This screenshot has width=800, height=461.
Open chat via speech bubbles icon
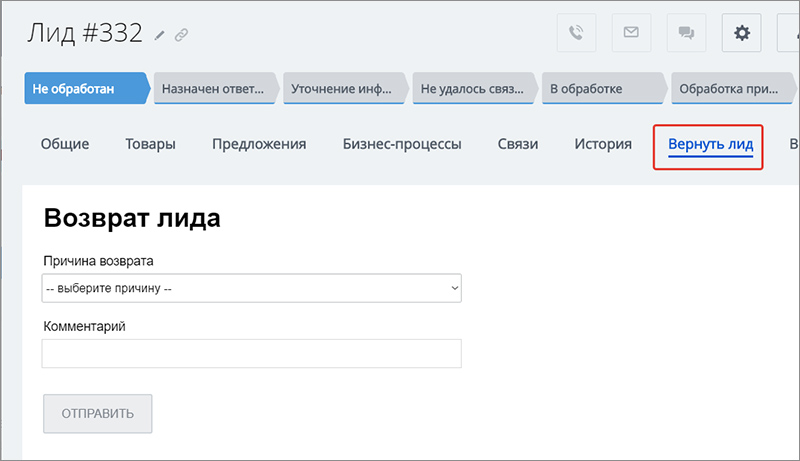point(686,33)
